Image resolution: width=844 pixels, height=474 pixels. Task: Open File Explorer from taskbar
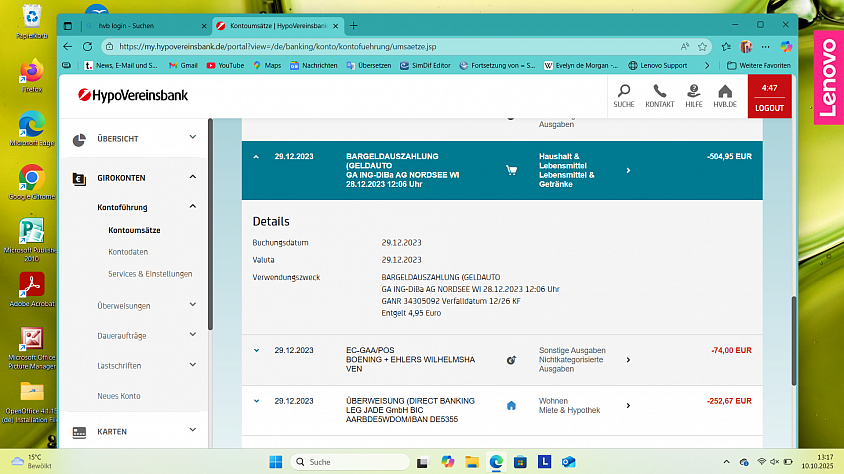click(x=472, y=462)
